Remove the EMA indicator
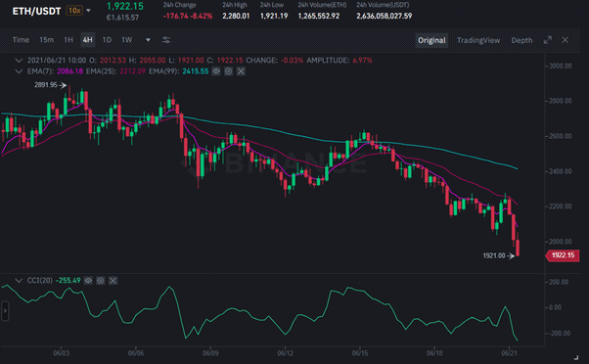The height and width of the screenshot is (364, 589). click(x=241, y=71)
